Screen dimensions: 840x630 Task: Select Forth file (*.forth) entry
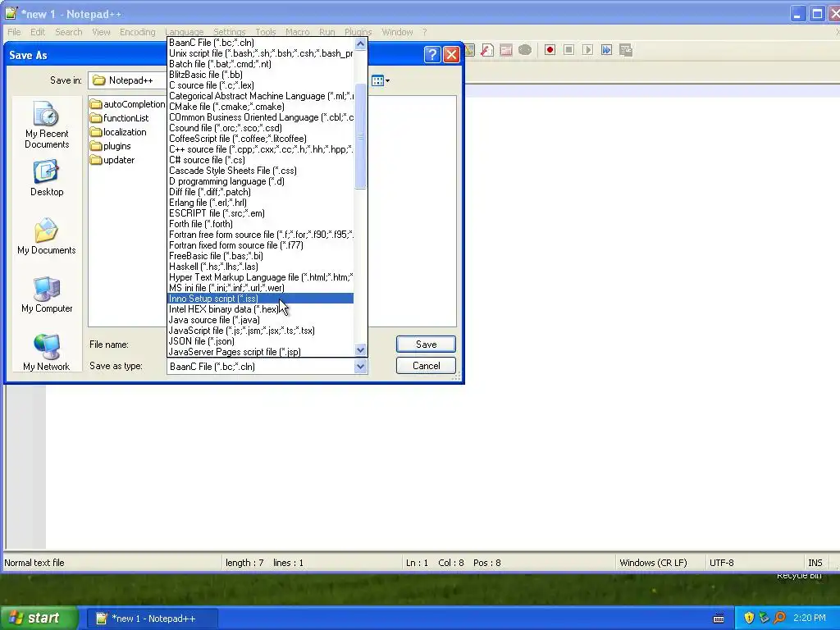tap(260, 224)
